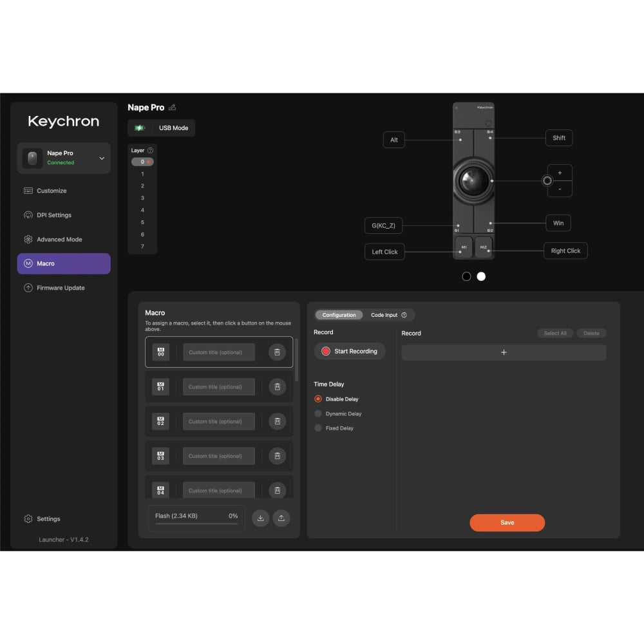Click the Start Recording button

click(x=350, y=351)
